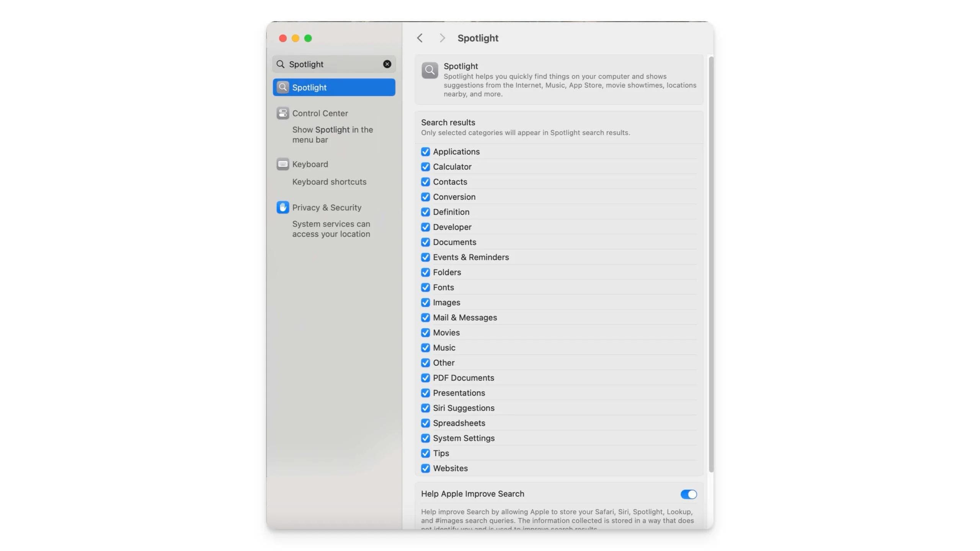Uncheck the Other checkbox
Viewport: 980px width, 551px height.
coord(425,363)
